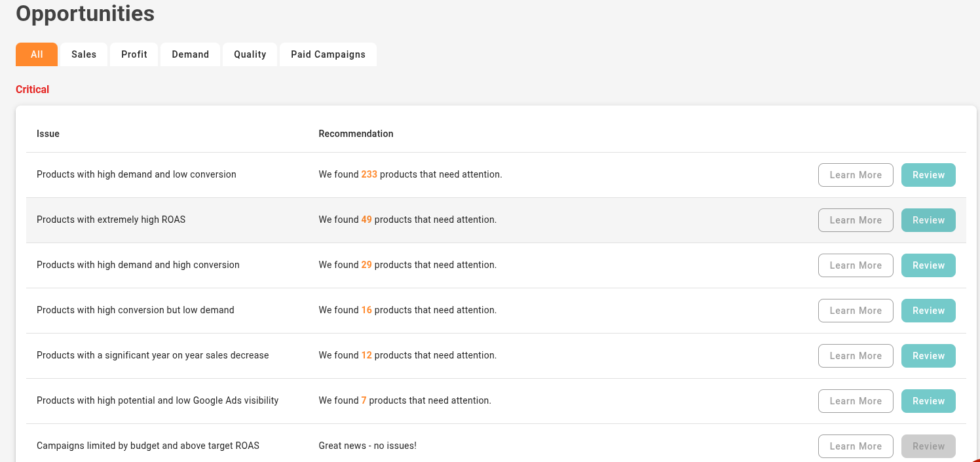Image resolution: width=980 pixels, height=462 pixels.
Task: Learn more about high demand low conversion
Action: click(856, 175)
